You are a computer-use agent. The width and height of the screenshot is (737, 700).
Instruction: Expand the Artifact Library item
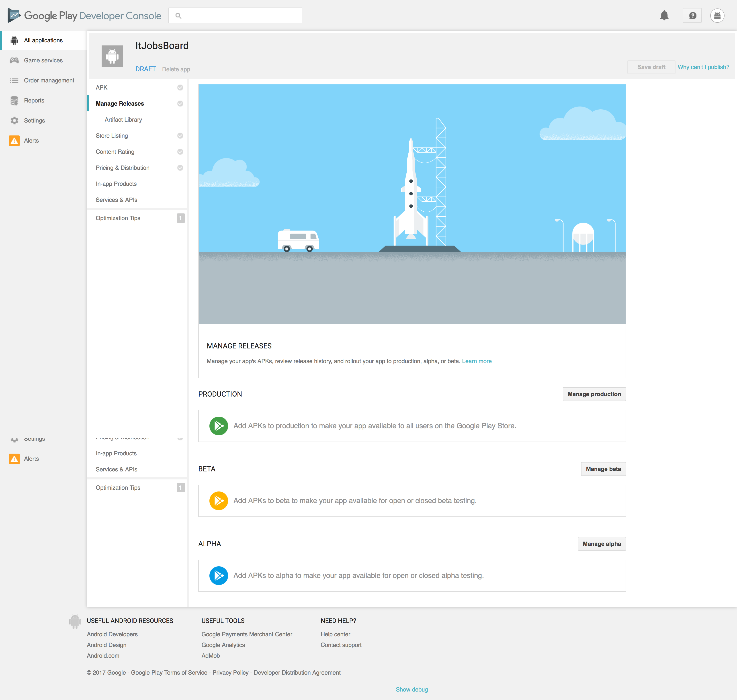pos(124,120)
